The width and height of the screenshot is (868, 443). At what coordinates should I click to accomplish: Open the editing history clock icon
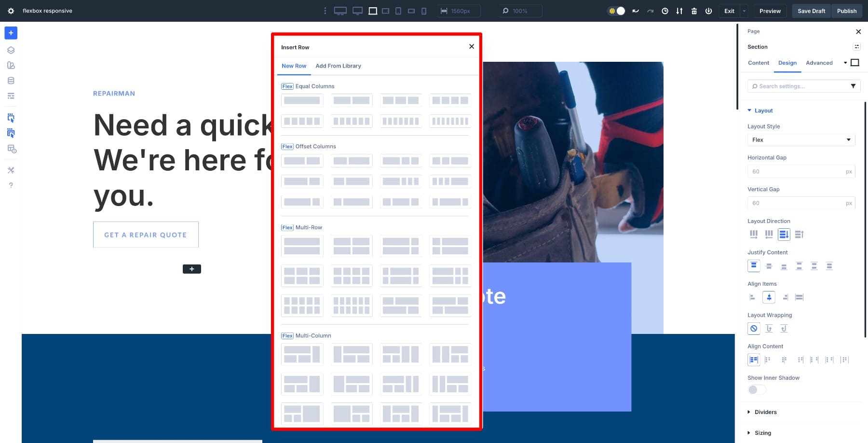click(665, 11)
